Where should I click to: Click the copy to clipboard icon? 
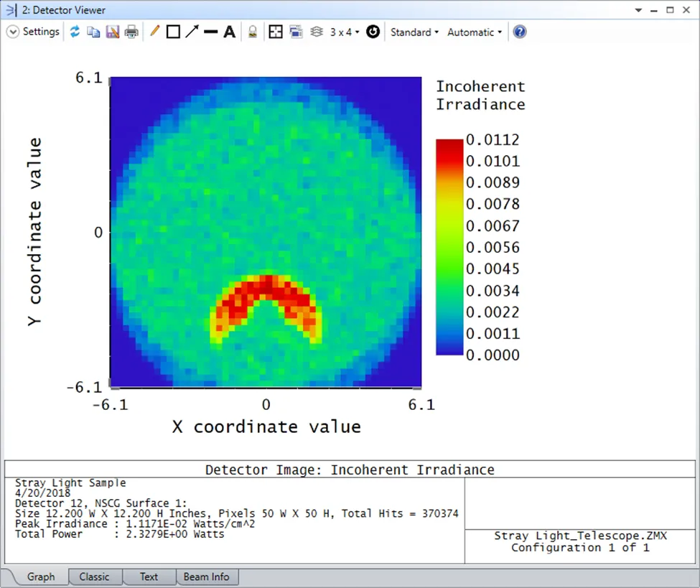coord(93,32)
